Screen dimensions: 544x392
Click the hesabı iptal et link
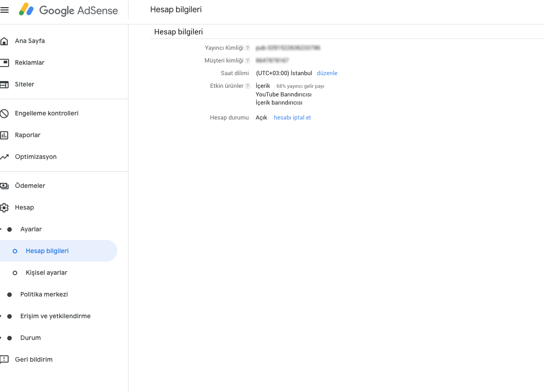click(292, 118)
